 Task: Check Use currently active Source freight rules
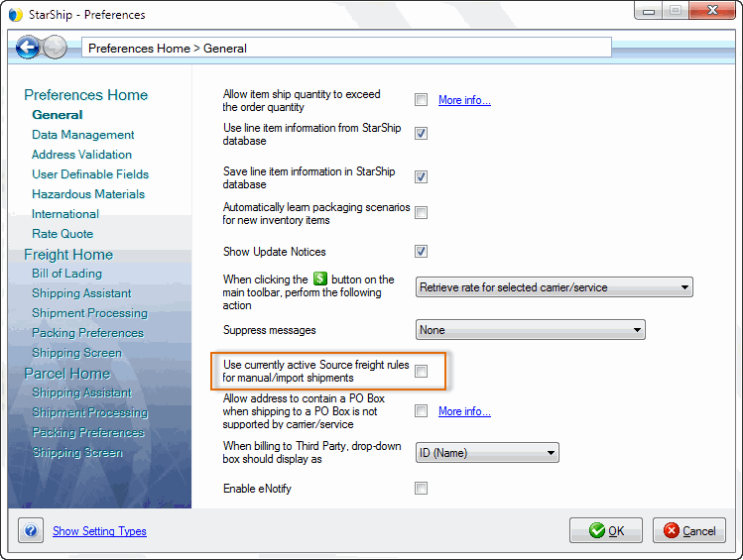(x=421, y=371)
